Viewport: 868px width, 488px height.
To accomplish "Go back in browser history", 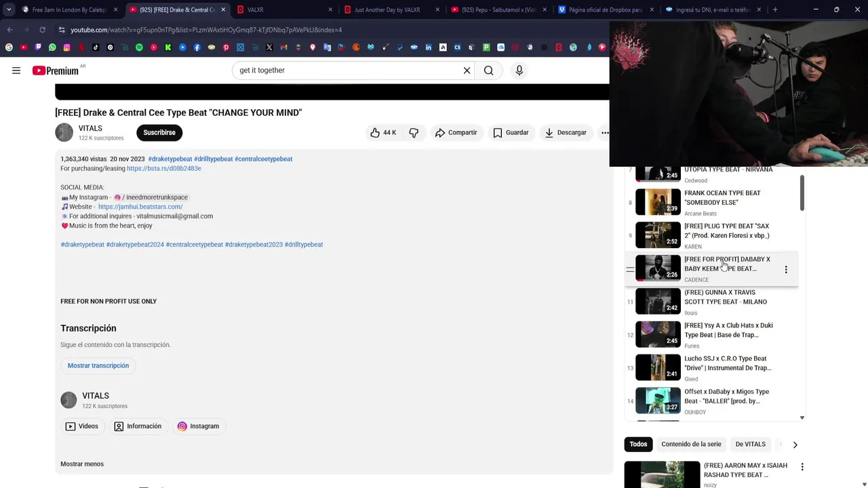I will click(9, 30).
